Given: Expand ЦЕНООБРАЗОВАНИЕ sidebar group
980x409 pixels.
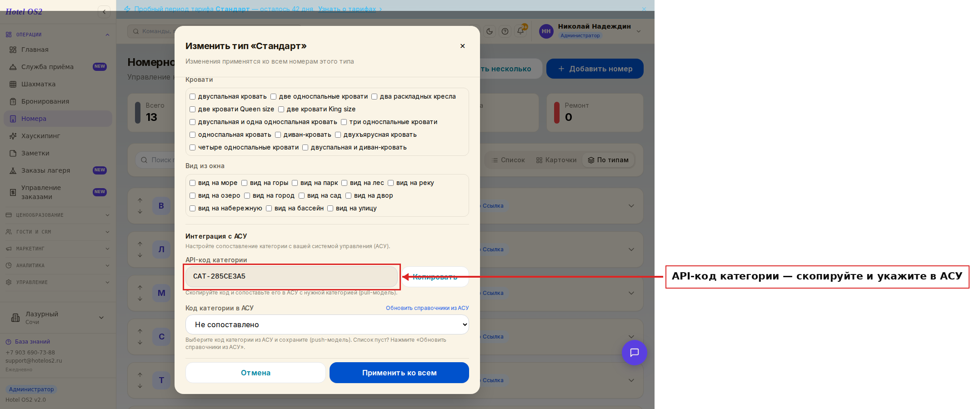Looking at the screenshot, I should coord(58,215).
